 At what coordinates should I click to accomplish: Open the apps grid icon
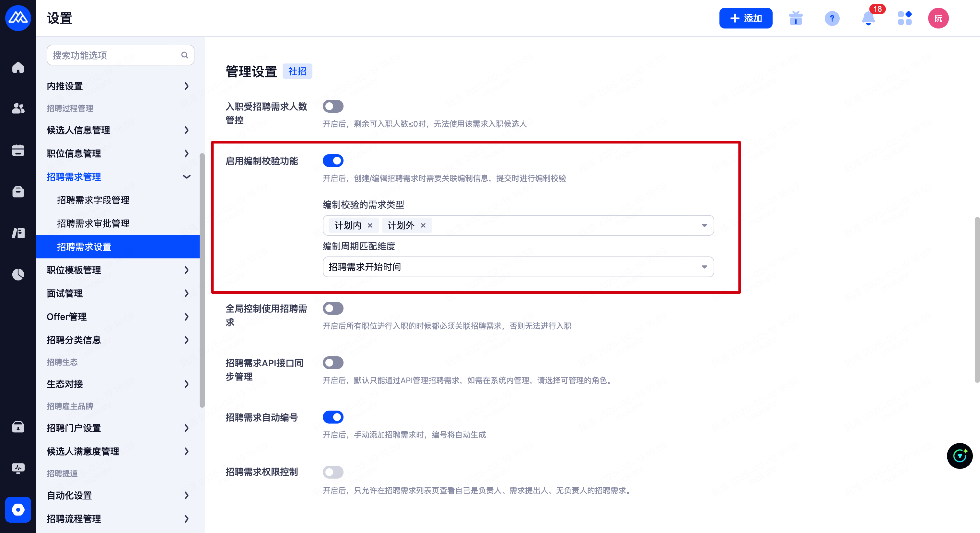click(904, 18)
